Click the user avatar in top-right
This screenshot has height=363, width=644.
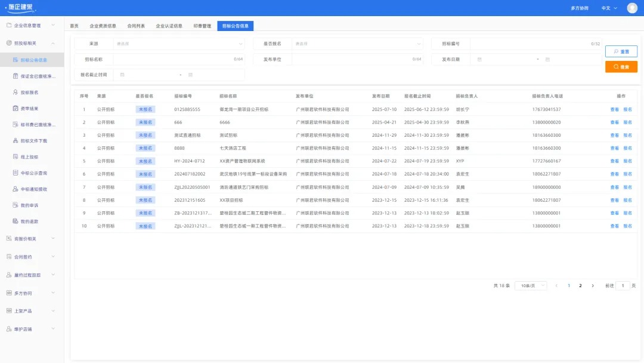pos(632,8)
